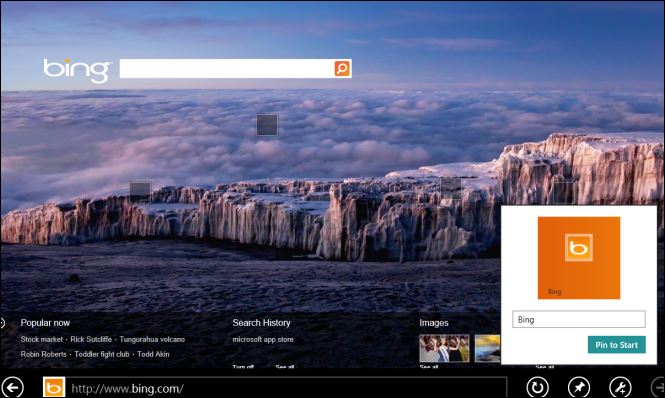Viewport: 665px width, 398px height.
Task: Open the Tungurahua volcano link
Action: 152,339
